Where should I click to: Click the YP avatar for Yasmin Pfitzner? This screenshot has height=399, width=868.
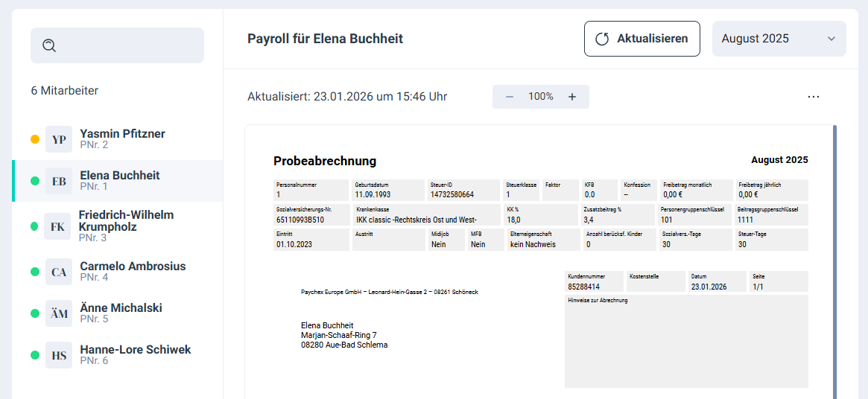[59, 139]
